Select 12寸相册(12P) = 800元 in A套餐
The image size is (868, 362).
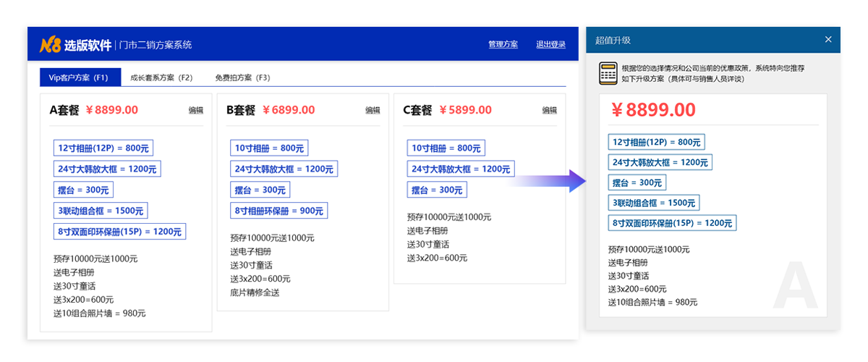(103, 148)
